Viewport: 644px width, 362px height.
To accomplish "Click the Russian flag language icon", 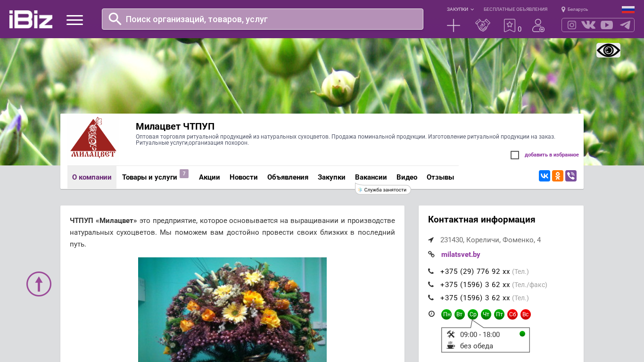I will (x=628, y=9).
